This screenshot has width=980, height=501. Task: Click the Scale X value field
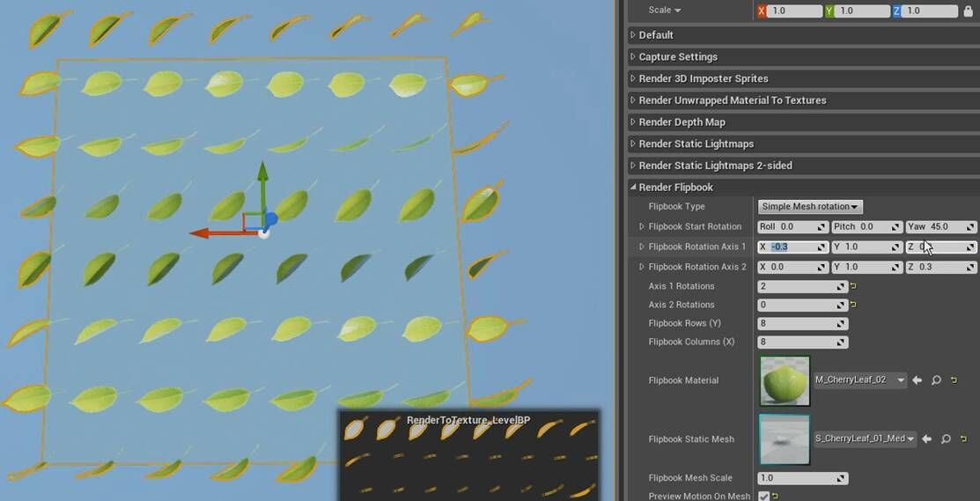pos(793,11)
